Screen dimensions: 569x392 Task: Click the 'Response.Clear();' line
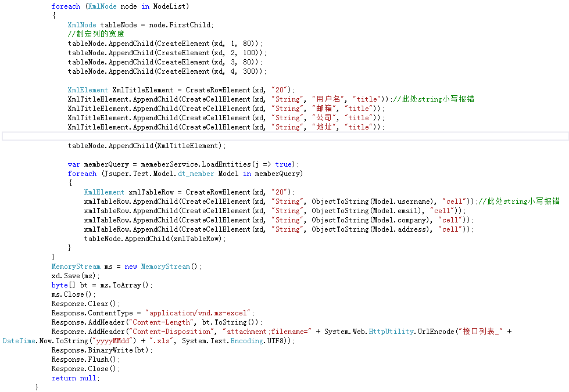pyautogui.click(x=85, y=304)
